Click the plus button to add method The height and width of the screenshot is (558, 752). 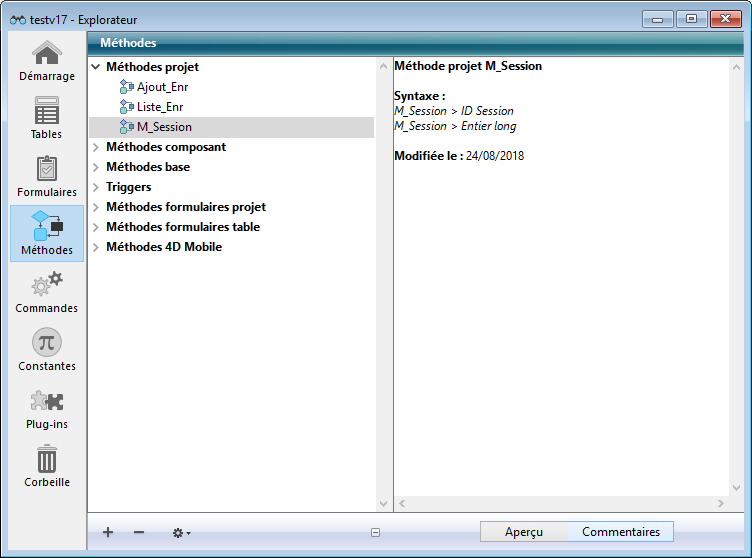coord(108,533)
